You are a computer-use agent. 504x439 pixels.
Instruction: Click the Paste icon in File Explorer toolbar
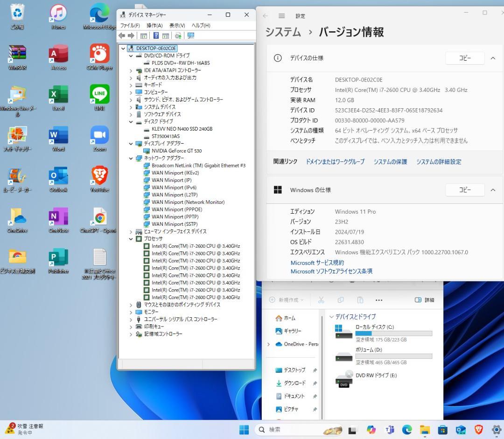point(360,300)
